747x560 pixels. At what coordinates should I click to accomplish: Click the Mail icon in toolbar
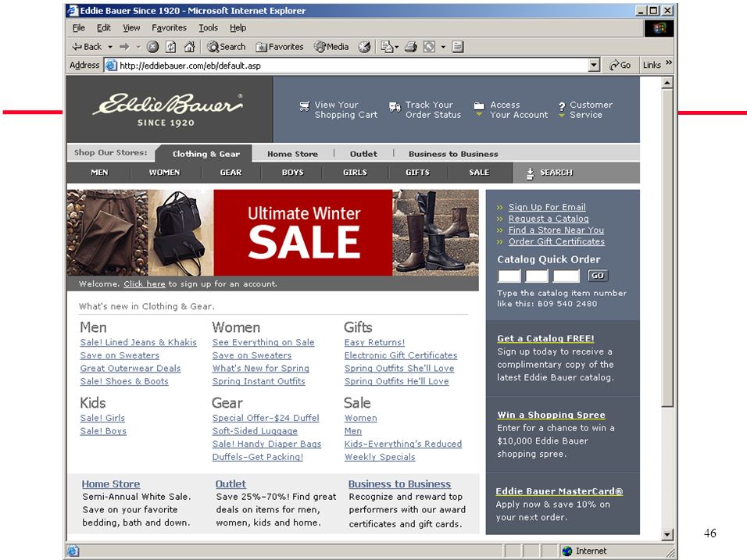[386, 47]
